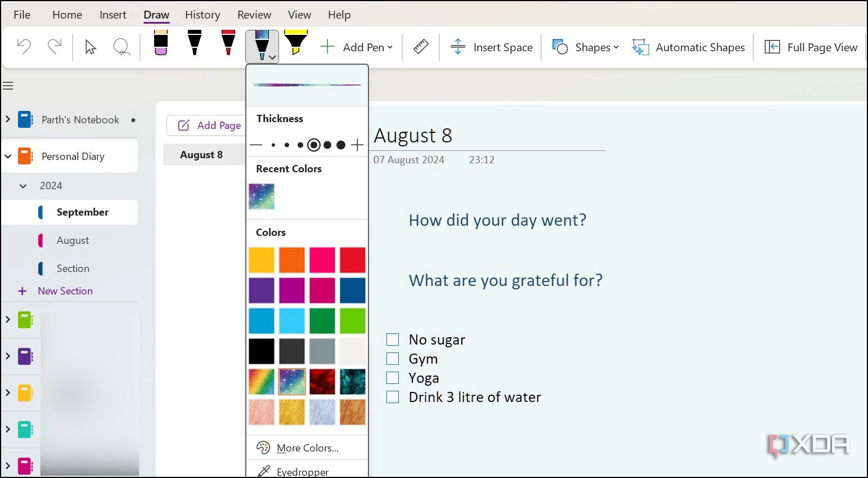
Task: Expand the Add Pen dropdown
Action: click(x=390, y=47)
